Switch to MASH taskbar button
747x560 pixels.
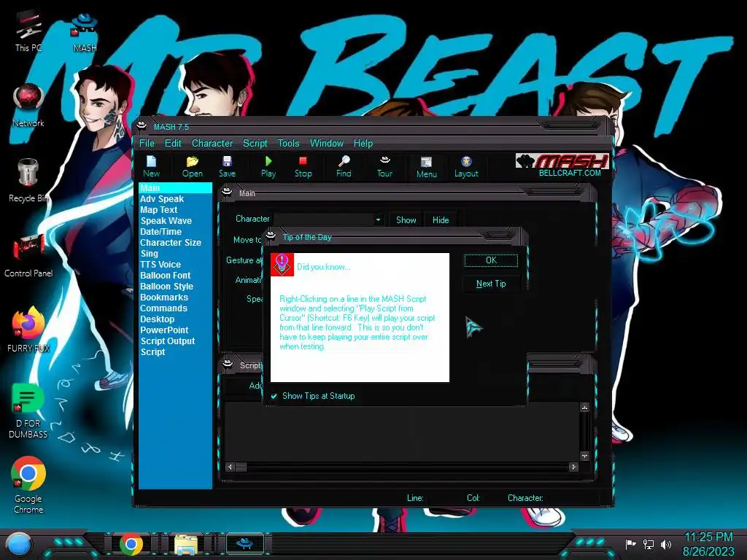[x=245, y=543]
